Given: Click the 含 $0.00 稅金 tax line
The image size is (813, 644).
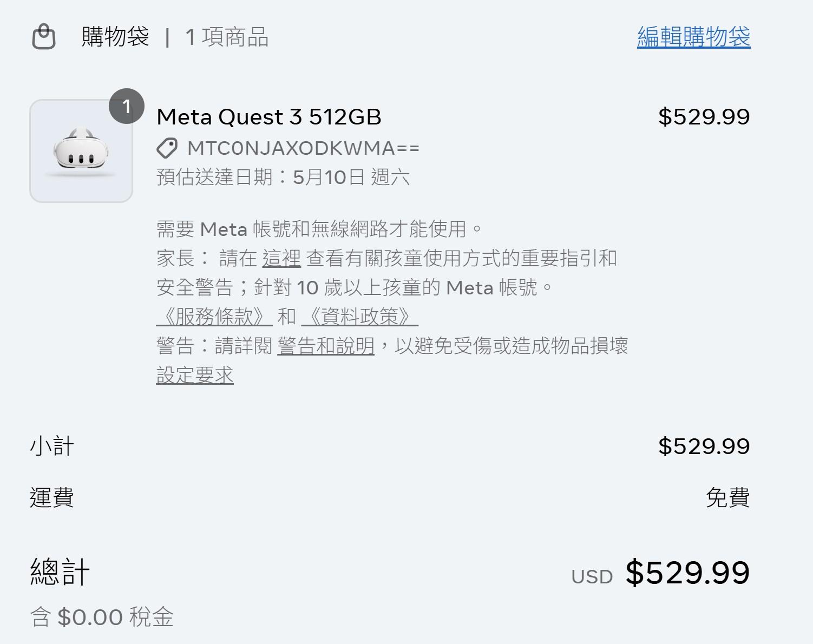Looking at the screenshot, I should pyautogui.click(x=102, y=617).
